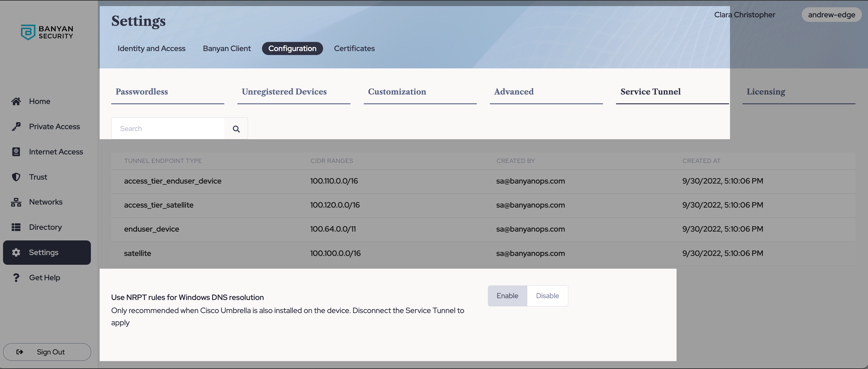Open the Unregistered Devices sub-tab
The width and height of the screenshot is (868, 369).
pos(284,92)
